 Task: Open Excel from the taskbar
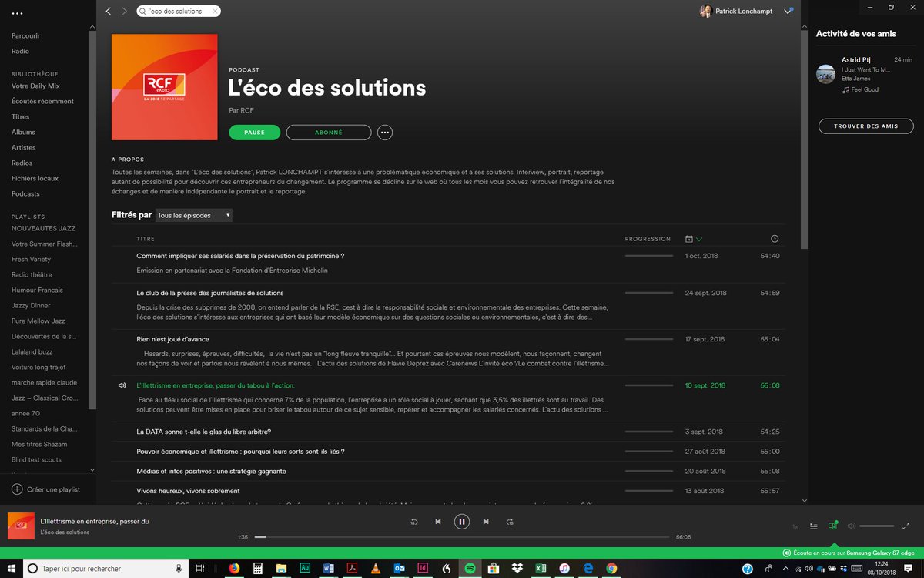pyautogui.click(x=541, y=569)
